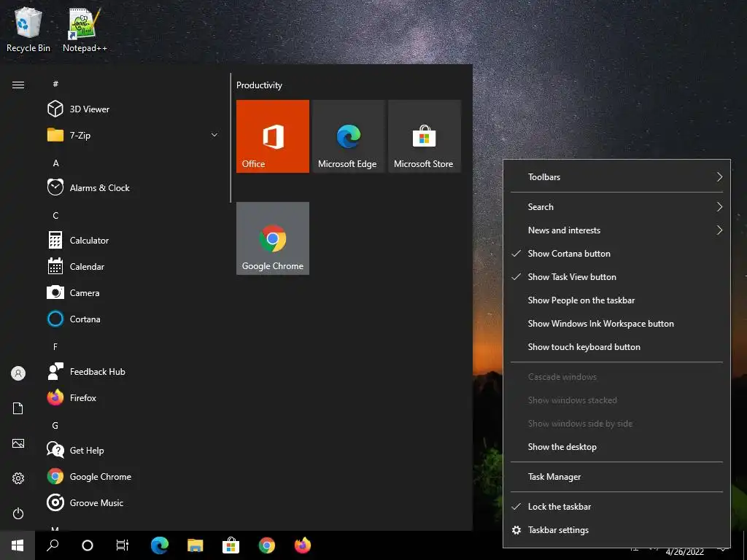Image resolution: width=747 pixels, height=560 pixels.
Task: Open Alarms & Clock app
Action: pyautogui.click(x=133, y=187)
